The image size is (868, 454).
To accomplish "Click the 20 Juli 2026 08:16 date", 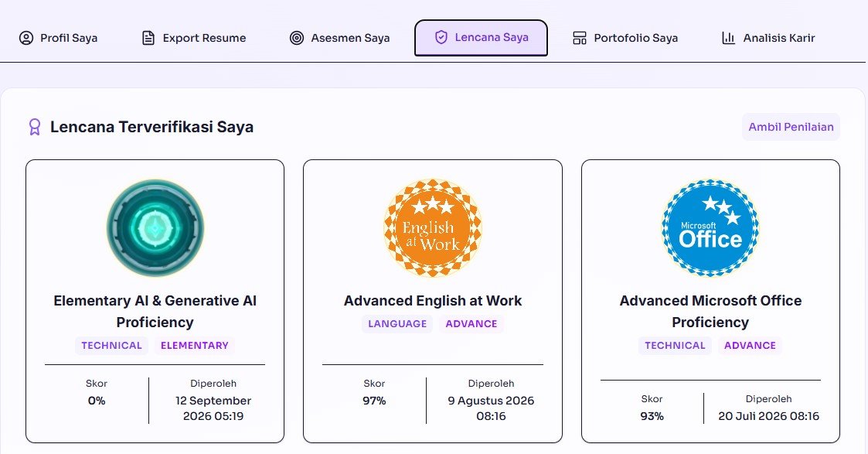I will [768, 416].
